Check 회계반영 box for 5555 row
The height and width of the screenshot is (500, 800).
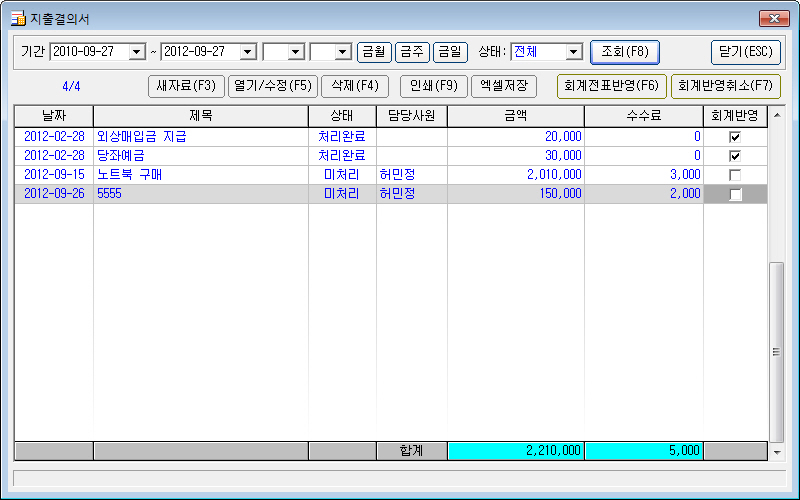click(735, 194)
